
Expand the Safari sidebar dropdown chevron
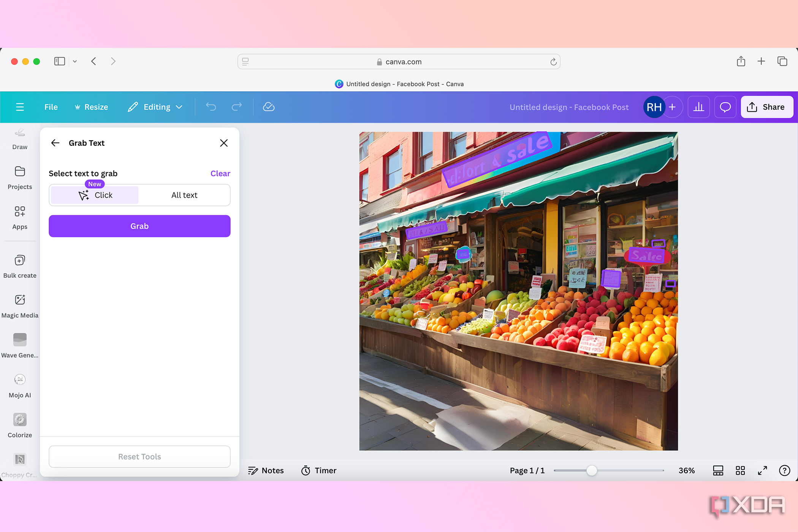click(x=75, y=62)
